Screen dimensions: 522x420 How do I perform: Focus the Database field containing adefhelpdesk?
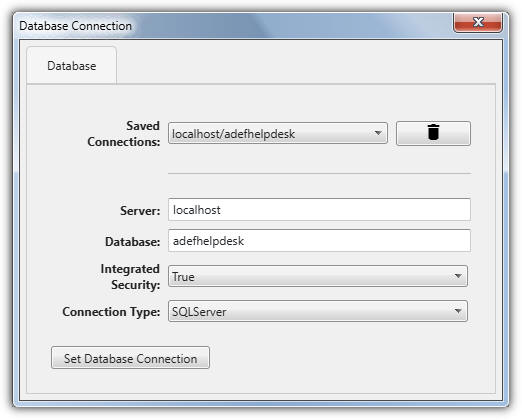pos(319,241)
